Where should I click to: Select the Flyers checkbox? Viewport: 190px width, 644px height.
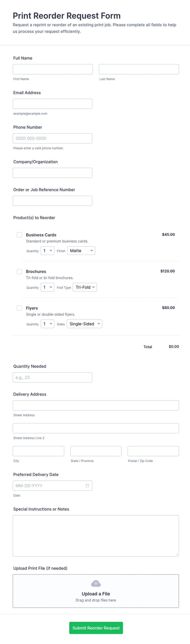[x=19, y=308]
